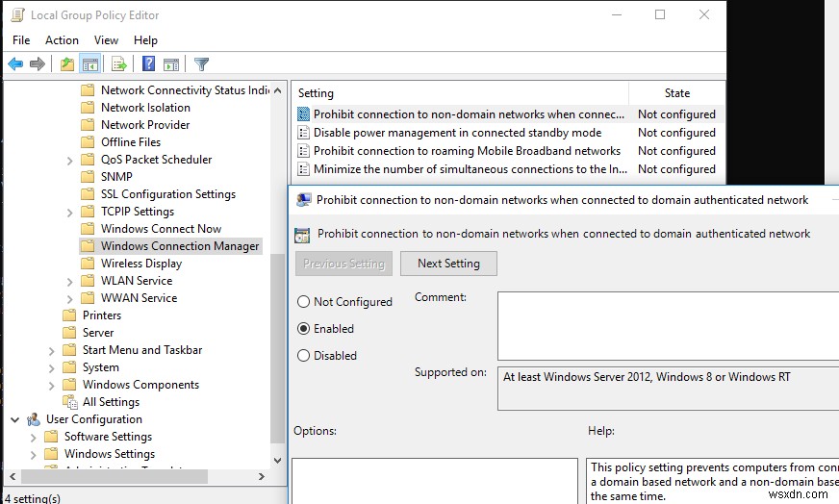The width and height of the screenshot is (839, 504).
Task: Select the Not Configured radio button
Action: (x=304, y=302)
